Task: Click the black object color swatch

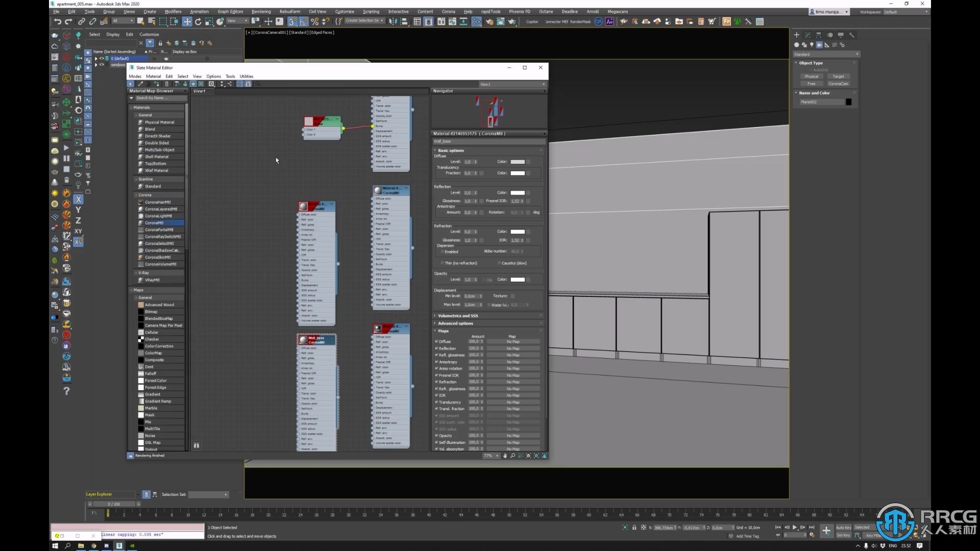Action: tap(848, 102)
